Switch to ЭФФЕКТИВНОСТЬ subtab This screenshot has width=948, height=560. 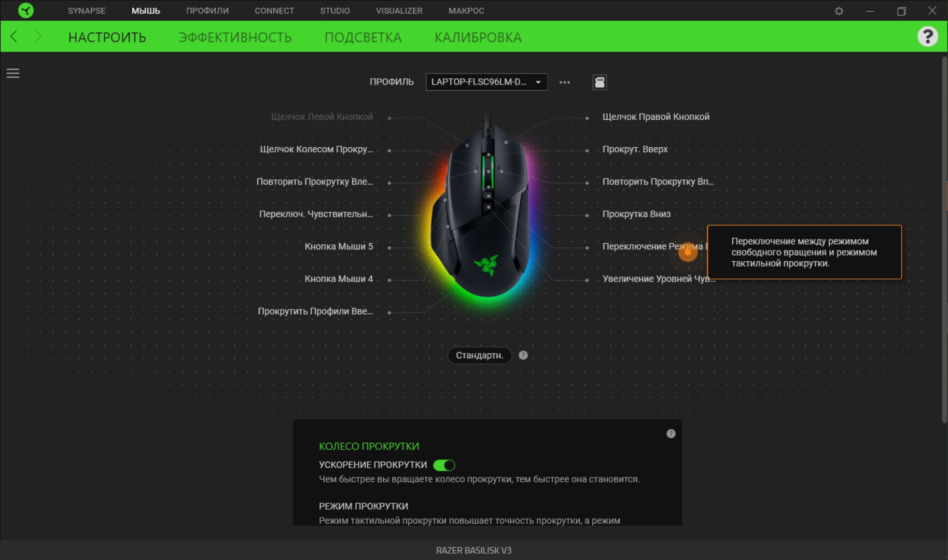[x=235, y=37]
